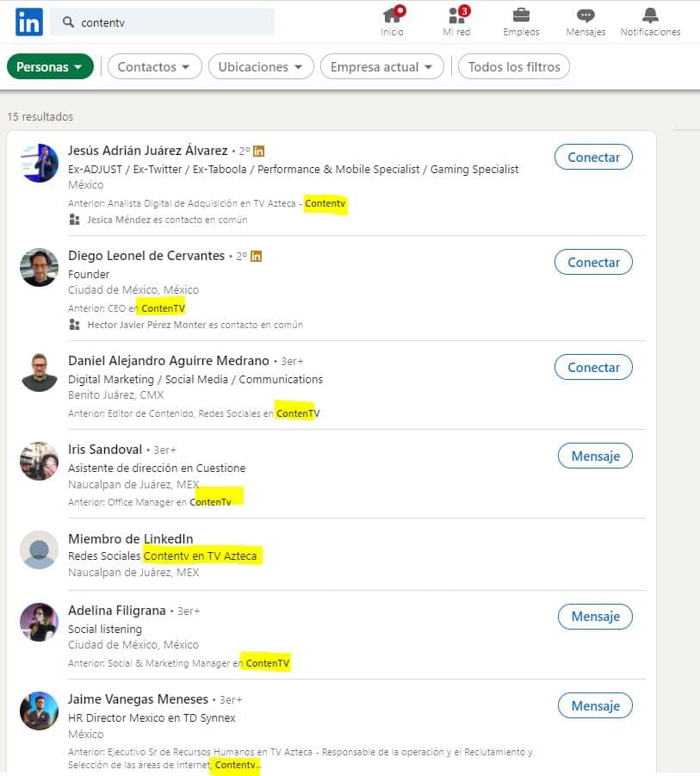Open Todos los filtros
Image resolution: width=700 pixels, height=776 pixels.
click(514, 66)
